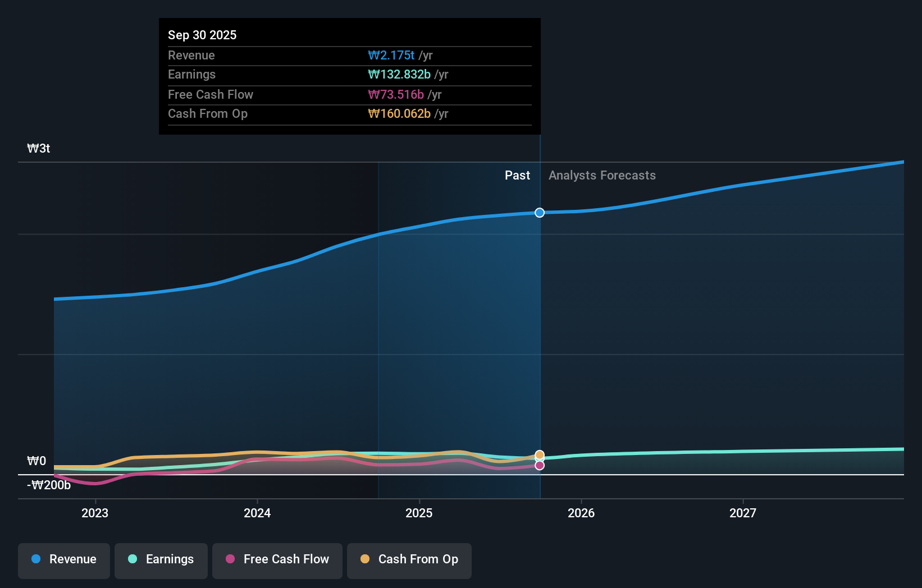
Task: Select the blue Revenue legend dot
Action: 35,559
